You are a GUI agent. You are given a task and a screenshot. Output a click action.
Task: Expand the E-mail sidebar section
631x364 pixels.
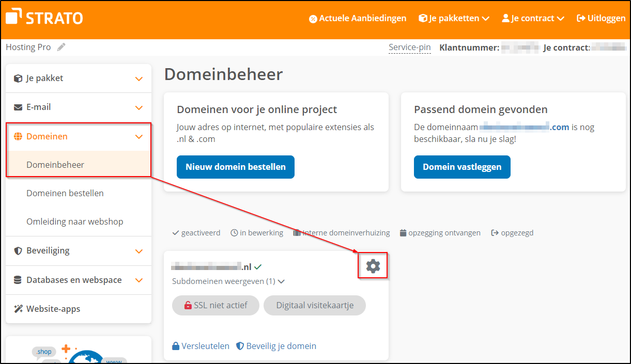click(x=78, y=107)
